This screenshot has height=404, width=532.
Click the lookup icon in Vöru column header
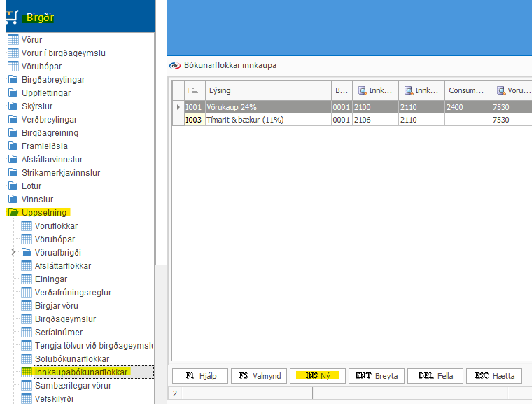[x=501, y=90]
